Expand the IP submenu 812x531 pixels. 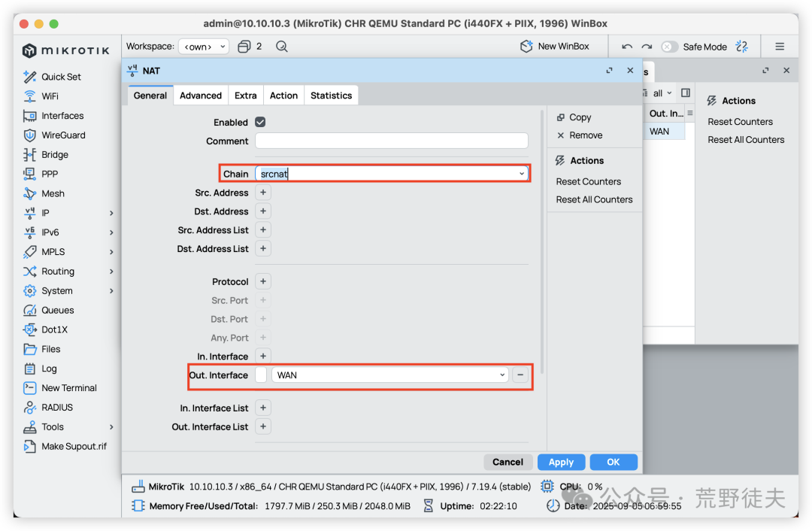[x=111, y=213]
